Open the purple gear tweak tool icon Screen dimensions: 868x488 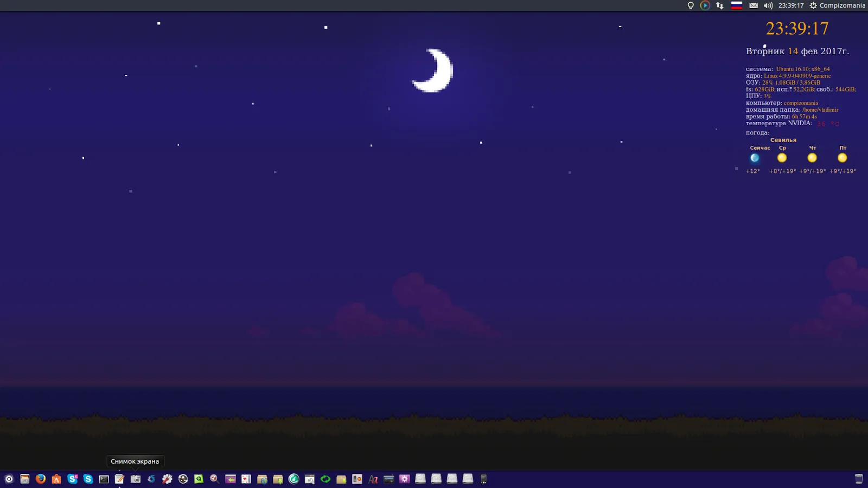point(405,479)
